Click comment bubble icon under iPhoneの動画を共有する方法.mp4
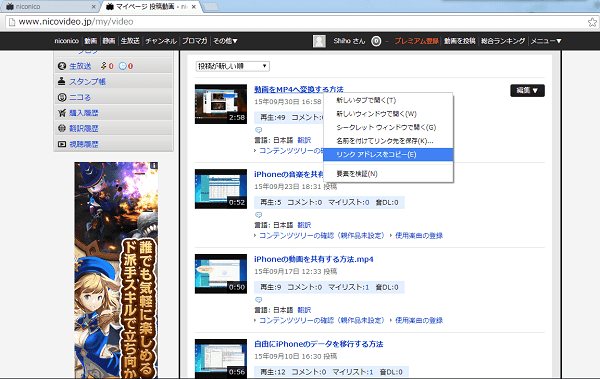The image size is (600, 379). 259,300
